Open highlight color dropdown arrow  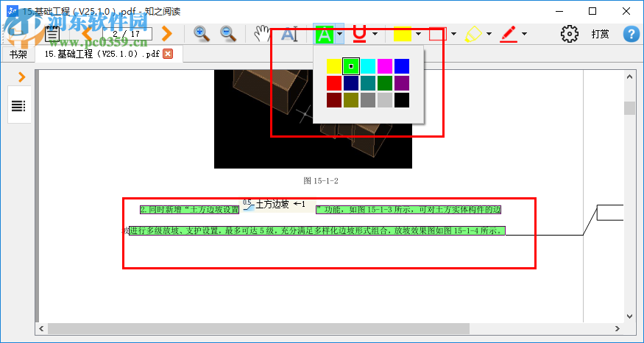point(339,34)
